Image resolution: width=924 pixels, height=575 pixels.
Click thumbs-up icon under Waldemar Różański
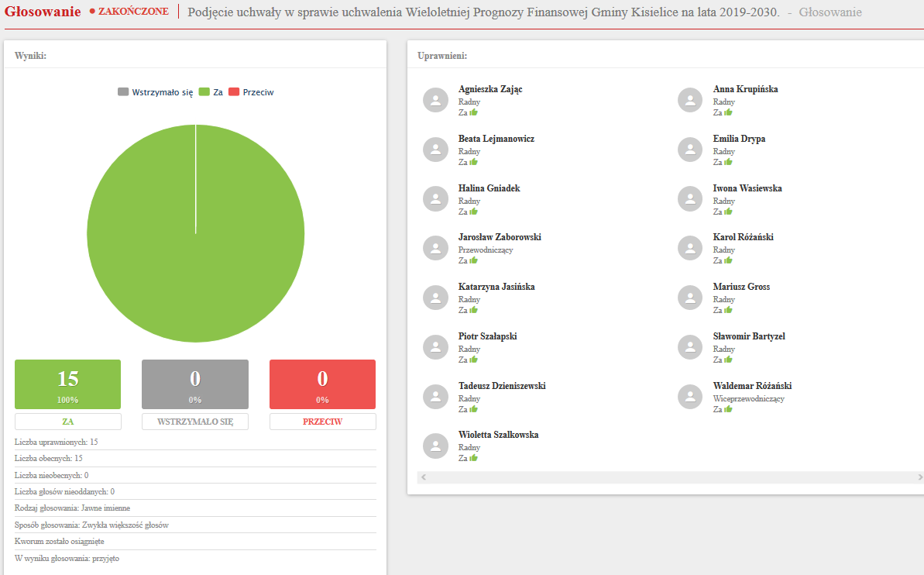pyautogui.click(x=728, y=409)
